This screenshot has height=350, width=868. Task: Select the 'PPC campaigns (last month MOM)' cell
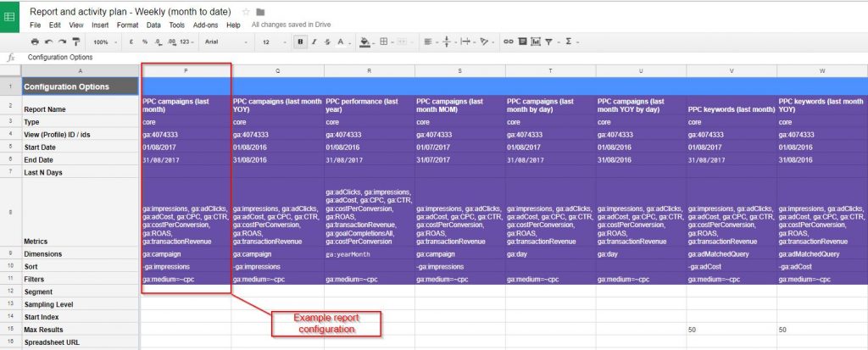[459, 105]
